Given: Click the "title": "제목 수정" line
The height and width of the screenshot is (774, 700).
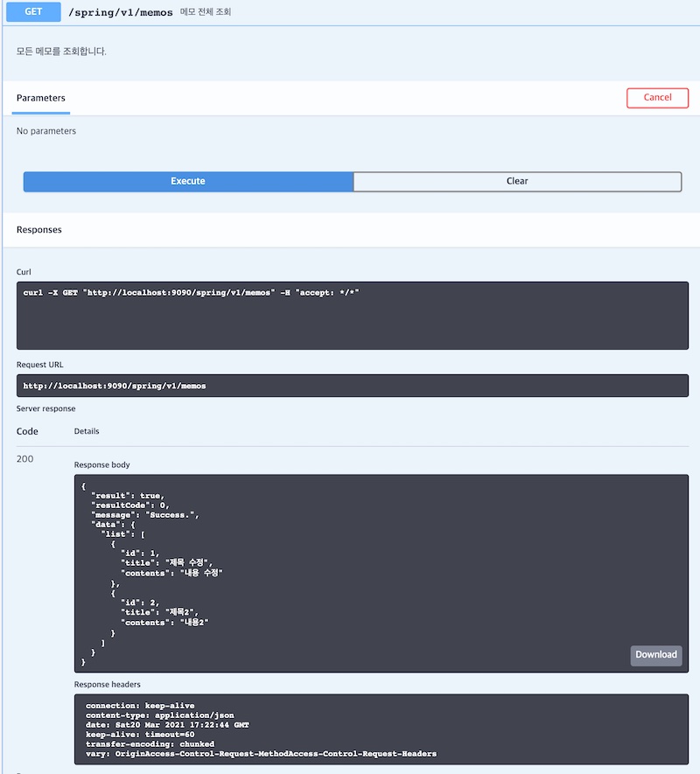Looking at the screenshot, I should 166,562.
